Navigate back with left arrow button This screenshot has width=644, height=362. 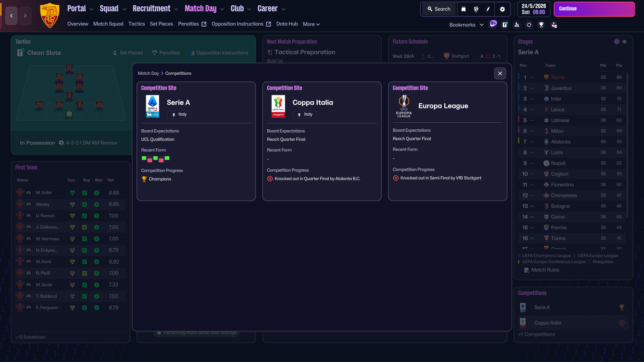[x=11, y=16]
